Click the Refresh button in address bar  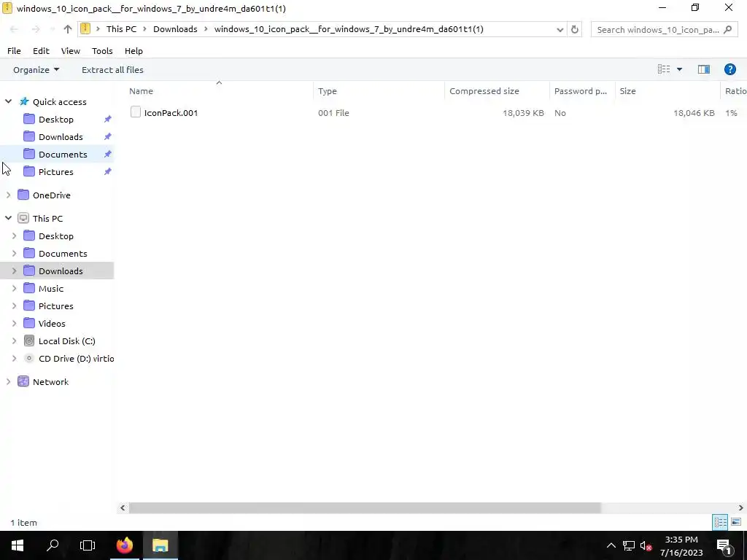click(x=575, y=29)
